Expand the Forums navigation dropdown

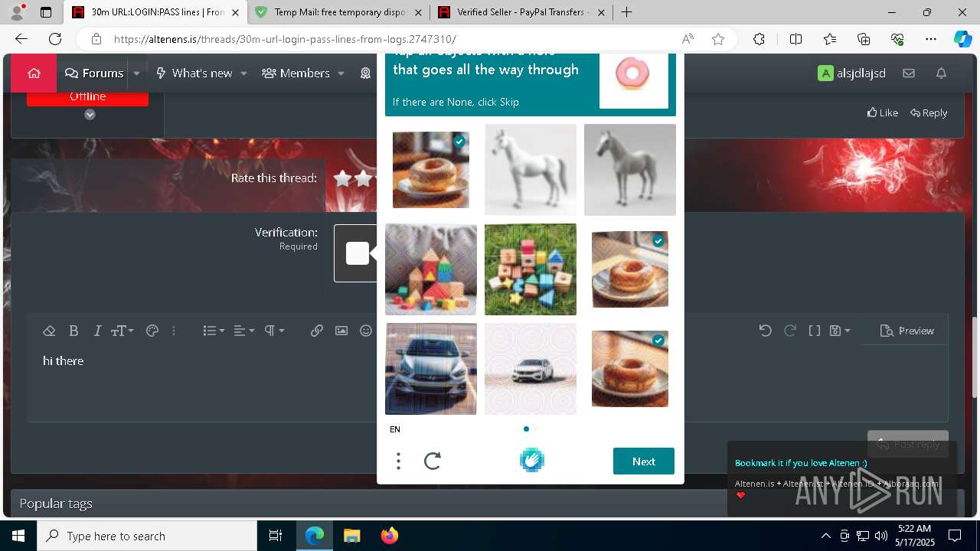pos(136,73)
